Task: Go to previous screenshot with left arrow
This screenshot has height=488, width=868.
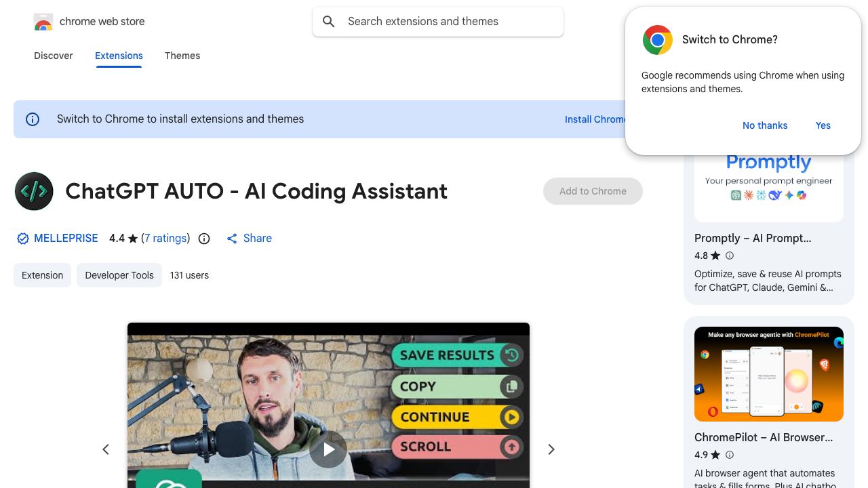Action: pyautogui.click(x=106, y=449)
